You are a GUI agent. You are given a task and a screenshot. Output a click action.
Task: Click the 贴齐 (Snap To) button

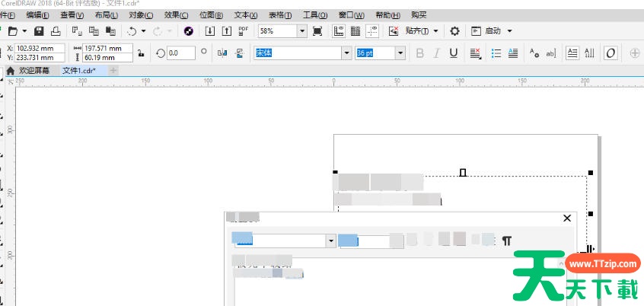(417, 31)
